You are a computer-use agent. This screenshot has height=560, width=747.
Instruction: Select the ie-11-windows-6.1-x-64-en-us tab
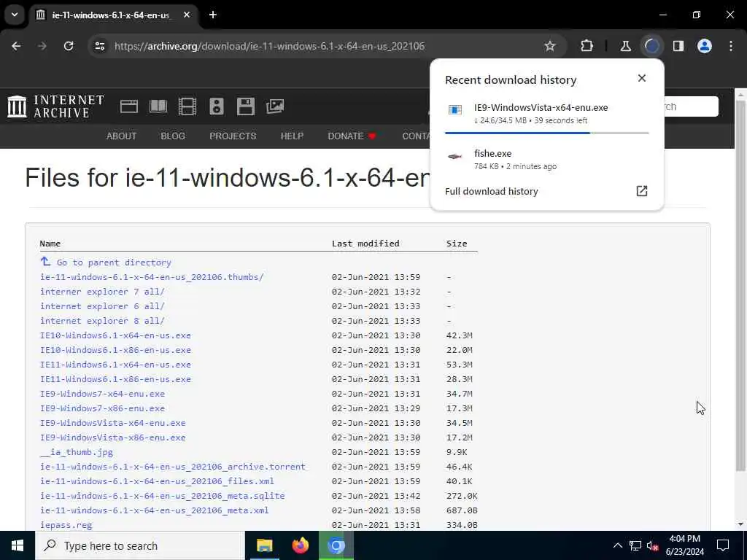[x=115, y=15]
